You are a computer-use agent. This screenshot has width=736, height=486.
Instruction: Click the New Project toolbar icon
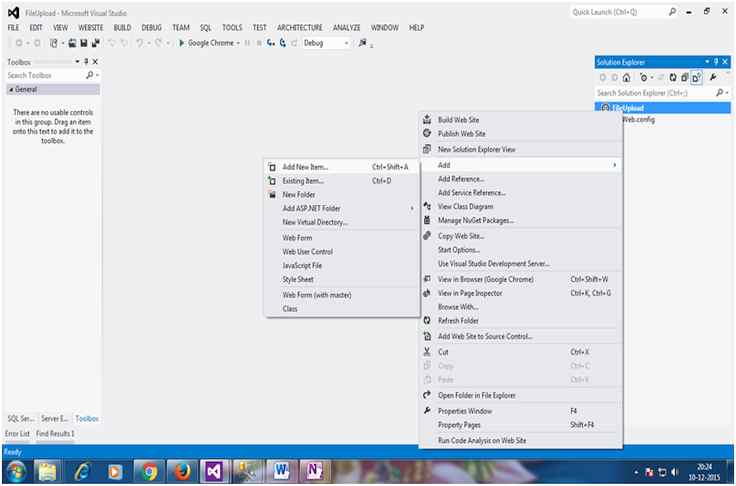coord(54,43)
